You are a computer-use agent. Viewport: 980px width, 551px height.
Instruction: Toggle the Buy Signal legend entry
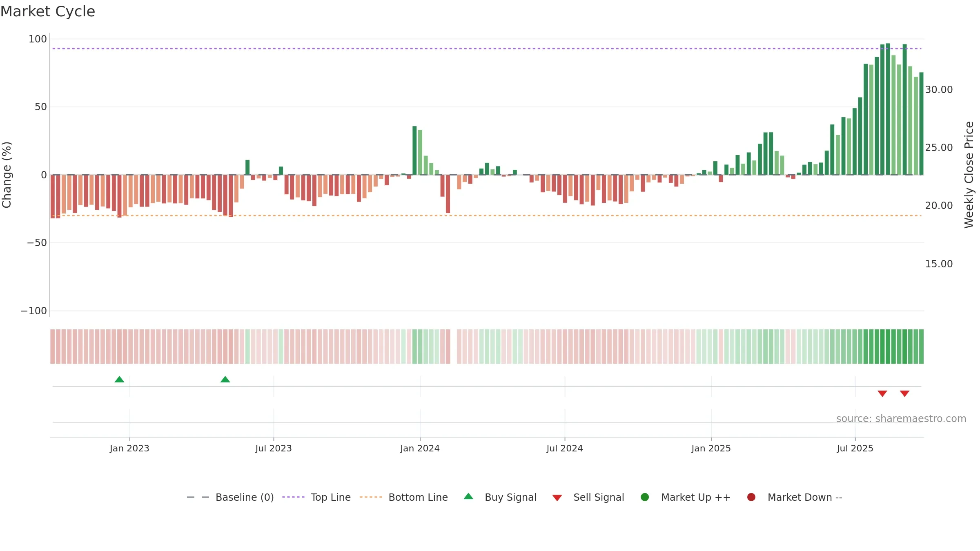coord(500,497)
